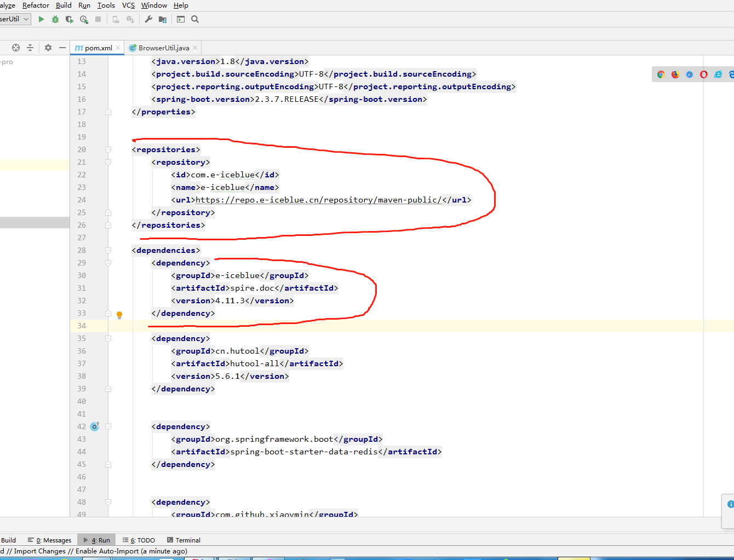Open file in Opera browser icon

[x=704, y=74]
